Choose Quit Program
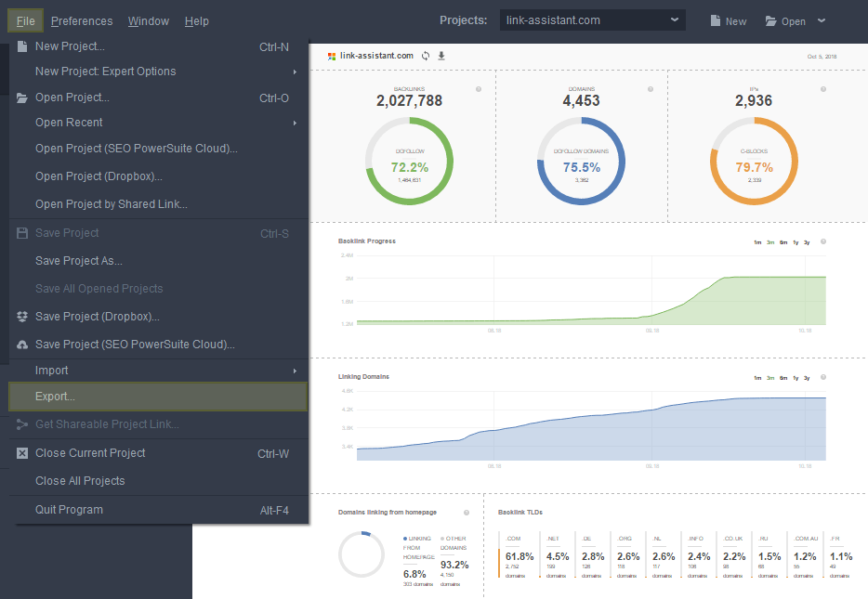 158,510
